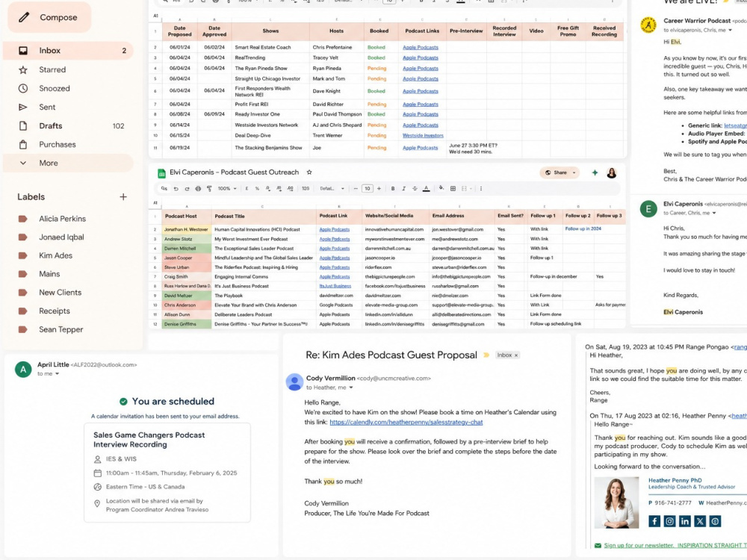747x560 pixels.
Task: Open the text color picker
Action: (x=427, y=189)
